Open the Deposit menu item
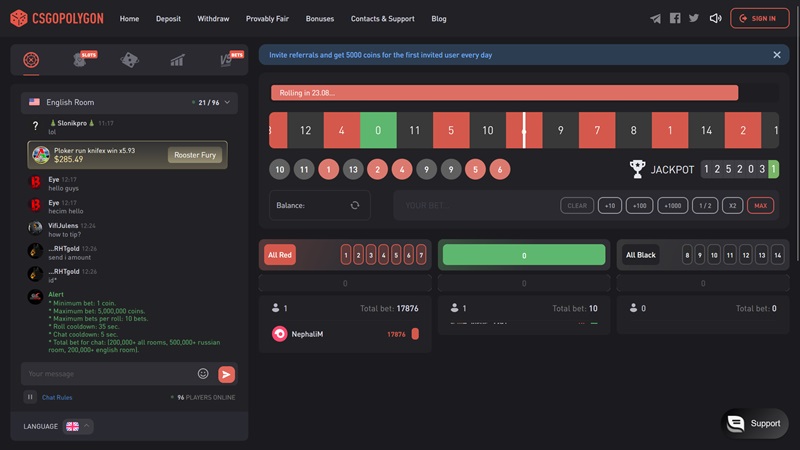 [168, 19]
